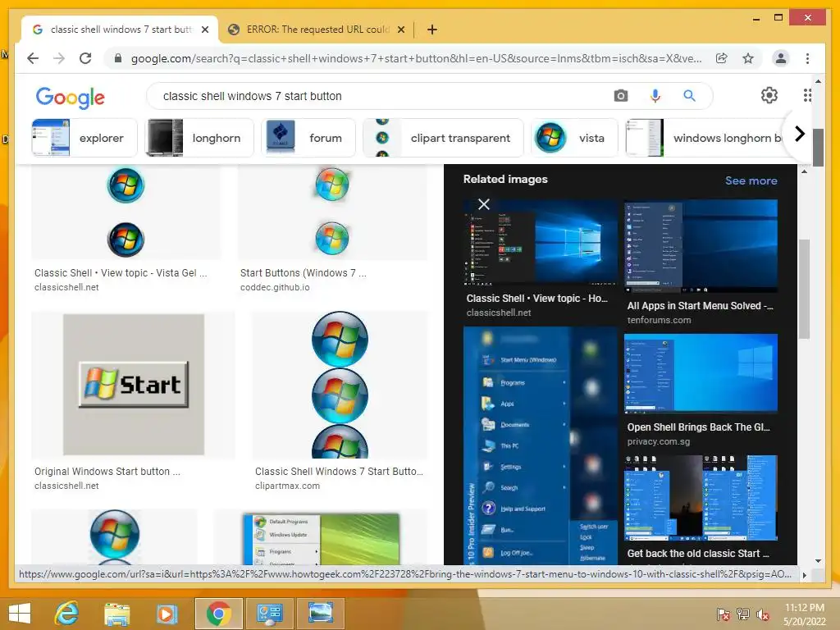Open Chrome profile avatar

pyautogui.click(x=781, y=58)
